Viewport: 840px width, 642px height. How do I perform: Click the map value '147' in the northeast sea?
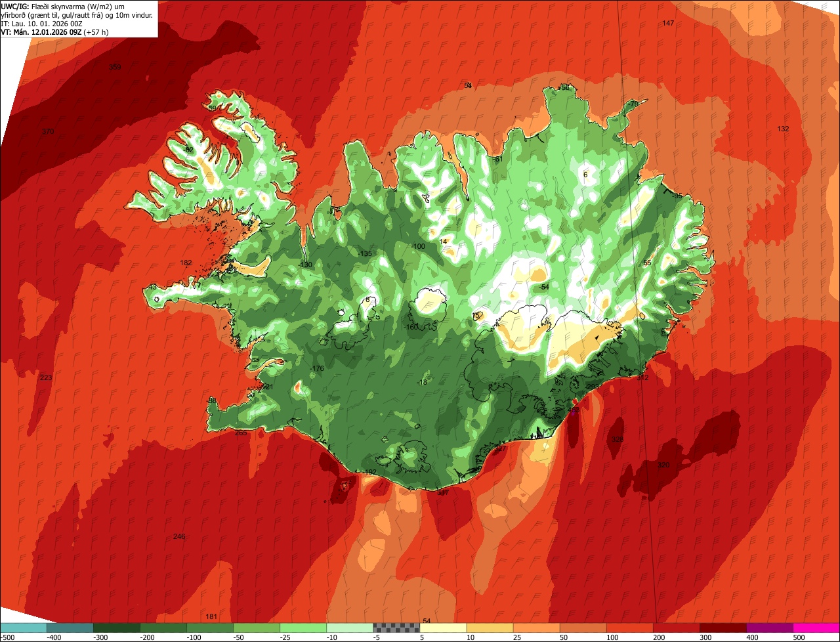(x=668, y=23)
